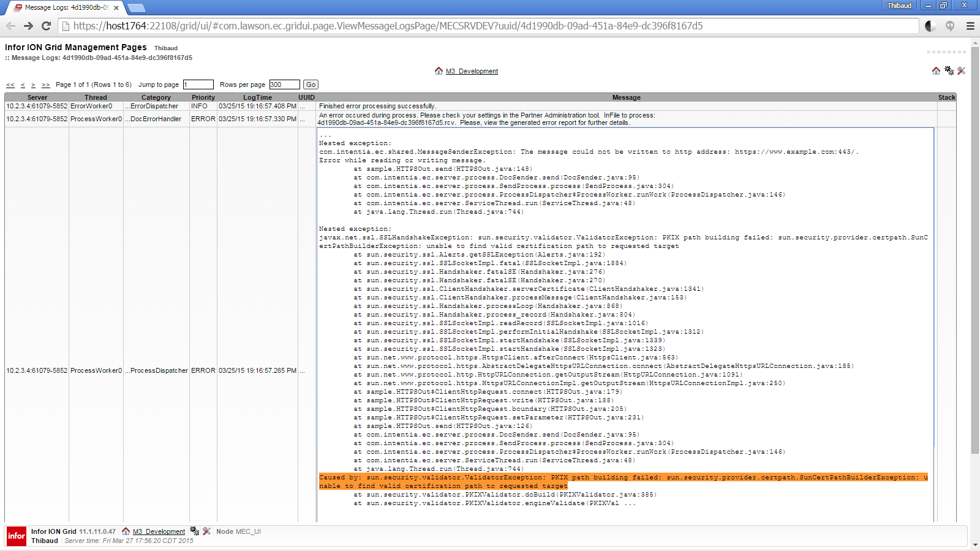Go to the last page with >> link

pyautogui.click(x=46, y=85)
